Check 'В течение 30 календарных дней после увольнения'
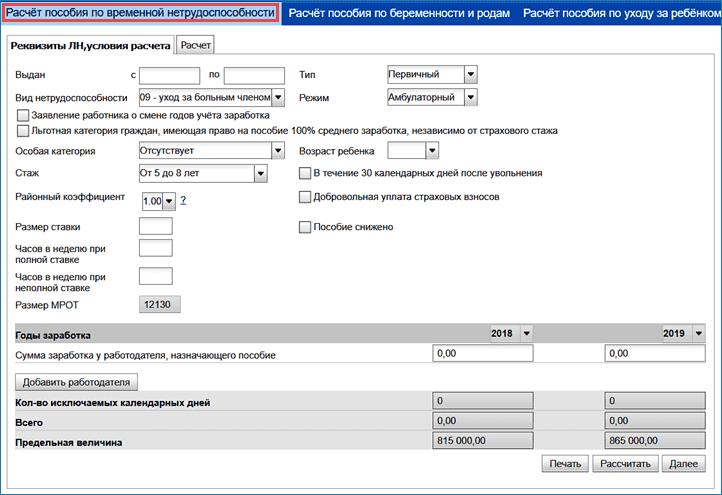The width and height of the screenshot is (722, 495). (306, 173)
